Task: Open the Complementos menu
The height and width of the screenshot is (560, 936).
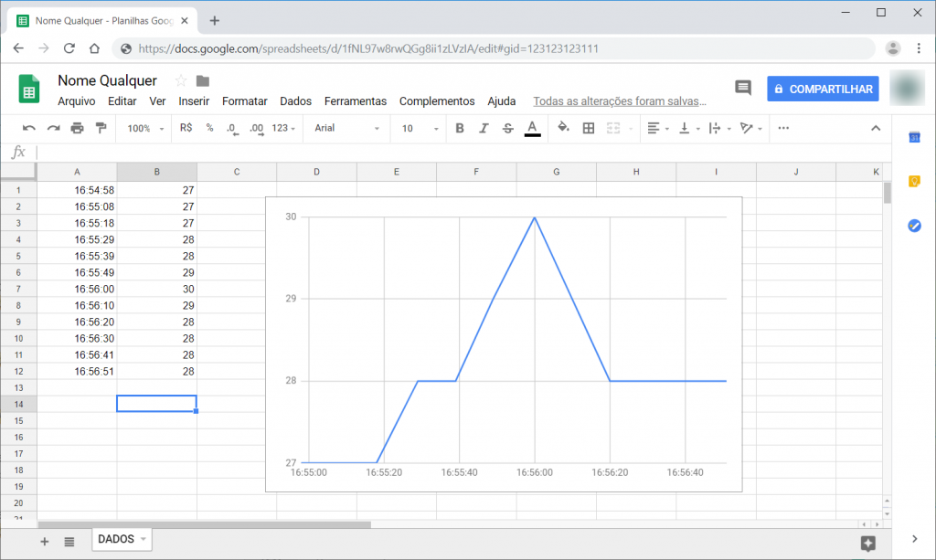Action: [x=437, y=101]
